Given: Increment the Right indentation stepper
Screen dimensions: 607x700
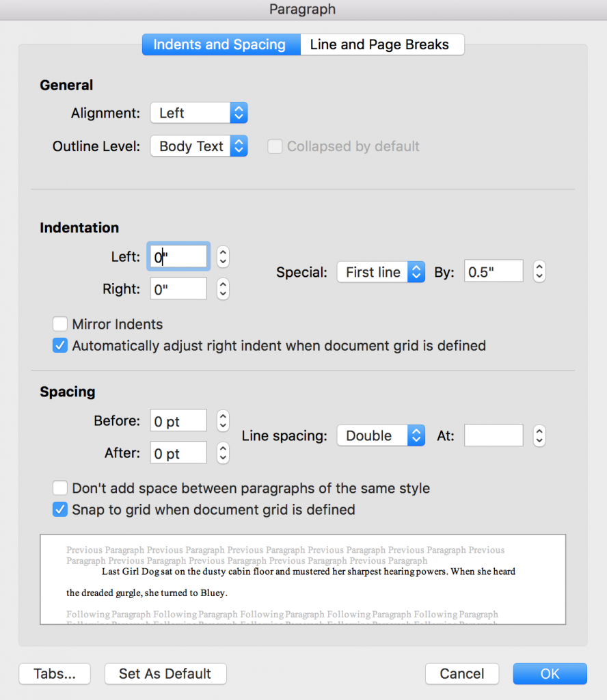Looking at the screenshot, I should pos(222,284).
